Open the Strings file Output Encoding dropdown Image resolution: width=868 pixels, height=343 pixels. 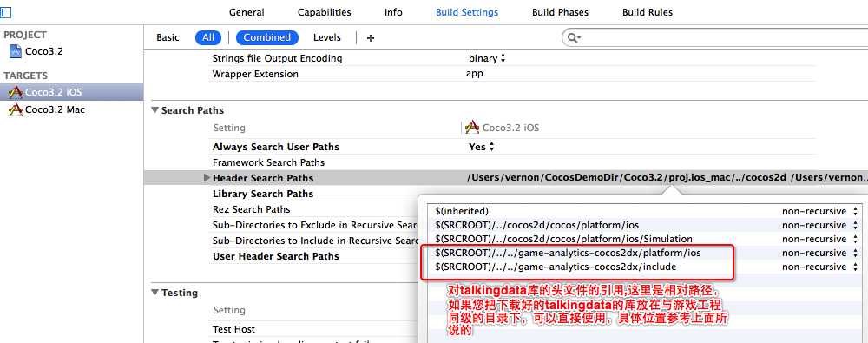tap(487, 58)
